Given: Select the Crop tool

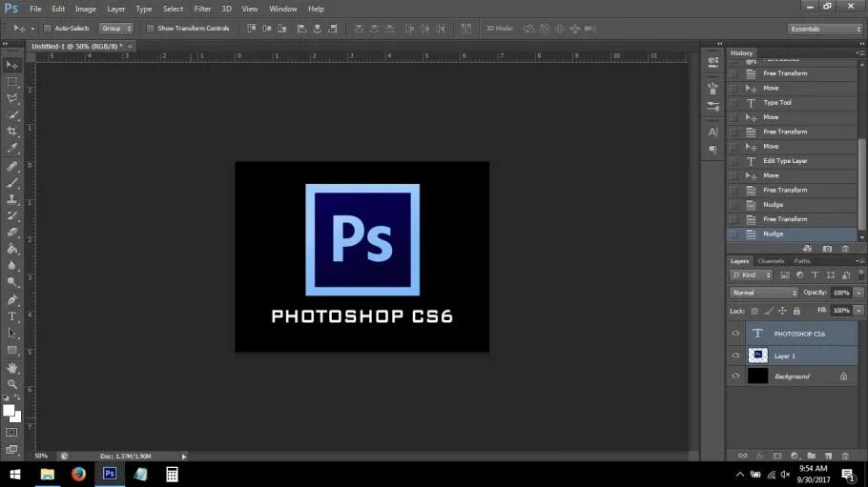Looking at the screenshot, I should coord(11,132).
